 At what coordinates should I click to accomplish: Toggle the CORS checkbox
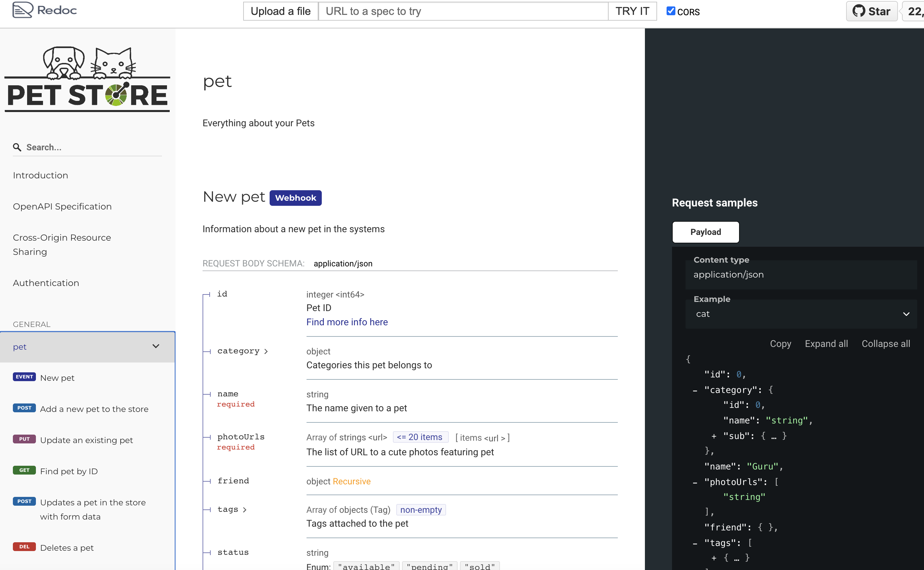coord(671,11)
